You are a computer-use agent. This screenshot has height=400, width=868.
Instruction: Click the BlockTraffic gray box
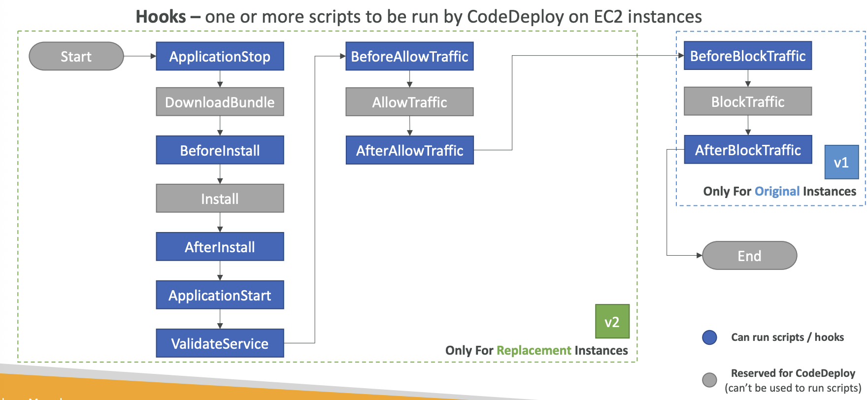747,101
